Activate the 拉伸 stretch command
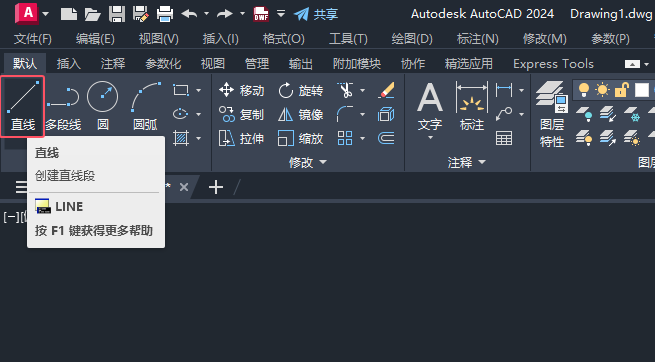Image resolution: width=655 pixels, height=362 pixels. (x=241, y=138)
